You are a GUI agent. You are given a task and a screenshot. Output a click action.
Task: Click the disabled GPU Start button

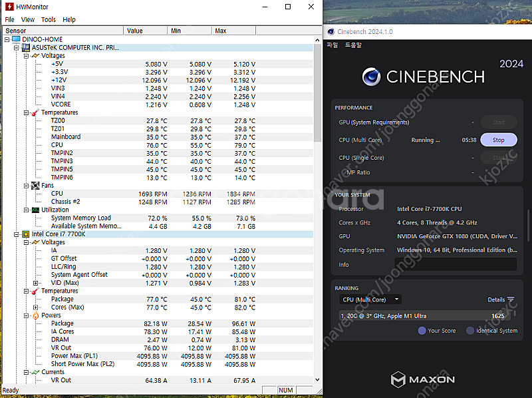(498, 122)
